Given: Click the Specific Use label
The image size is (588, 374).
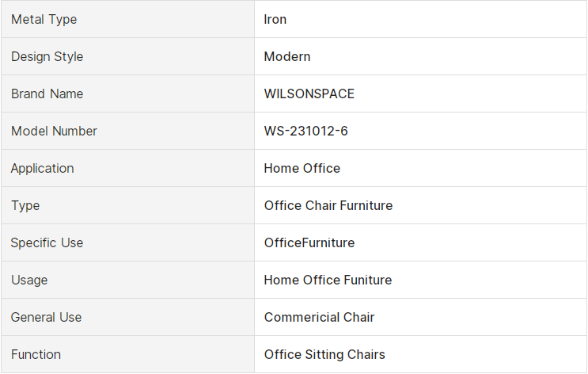Looking at the screenshot, I should pyautogui.click(x=47, y=242).
